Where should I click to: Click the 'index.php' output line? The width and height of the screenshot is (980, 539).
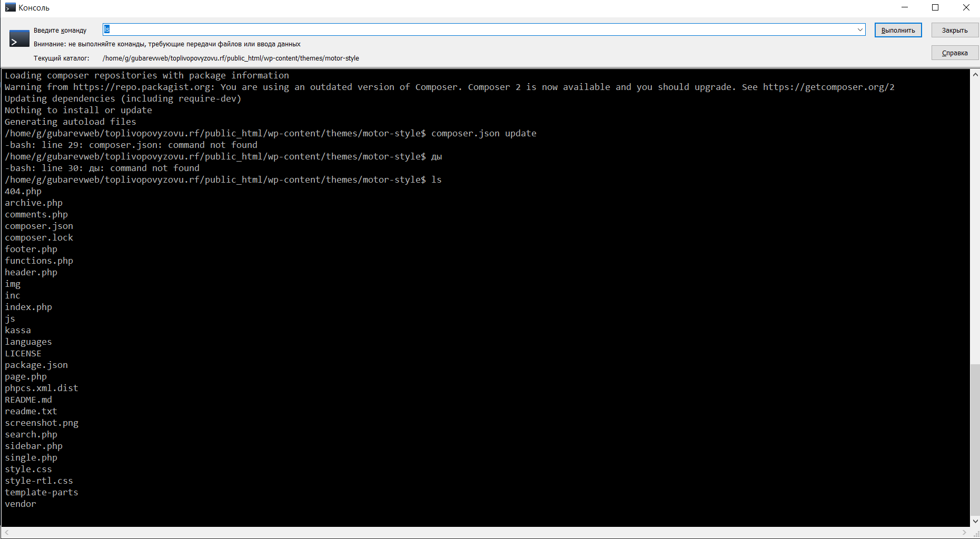tap(28, 307)
